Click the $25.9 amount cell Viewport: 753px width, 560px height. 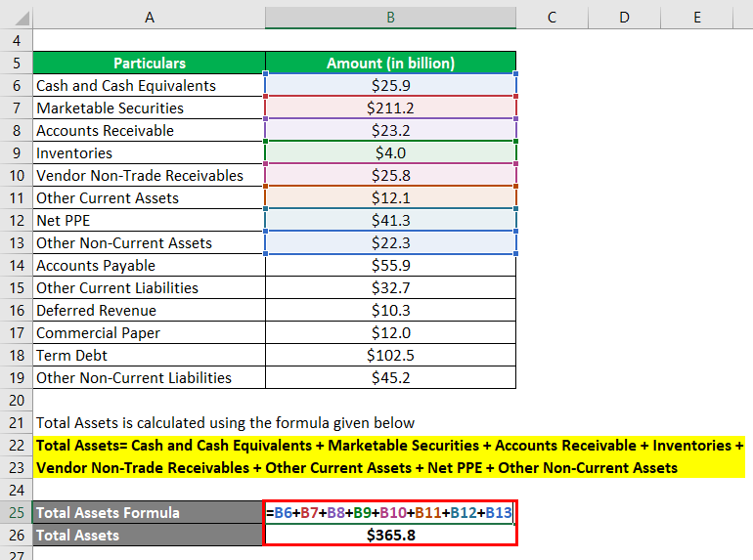[x=390, y=85]
